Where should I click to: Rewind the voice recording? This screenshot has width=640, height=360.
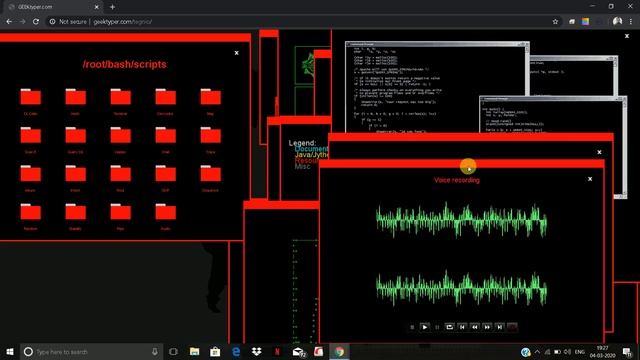coord(475,327)
